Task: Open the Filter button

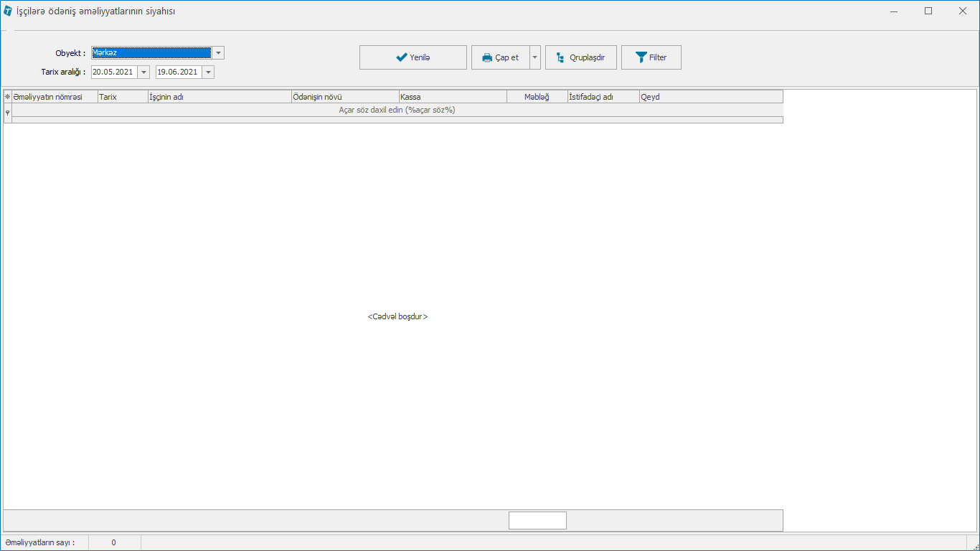Action: 651,57
